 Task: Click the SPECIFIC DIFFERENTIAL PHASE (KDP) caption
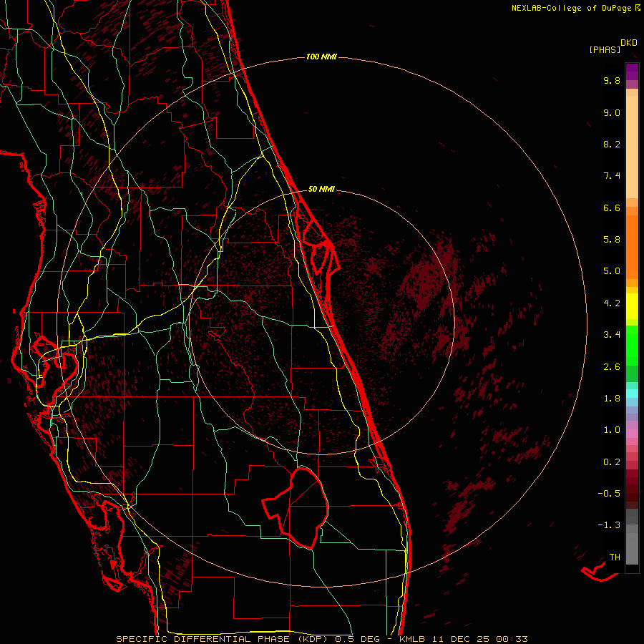point(223,639)
